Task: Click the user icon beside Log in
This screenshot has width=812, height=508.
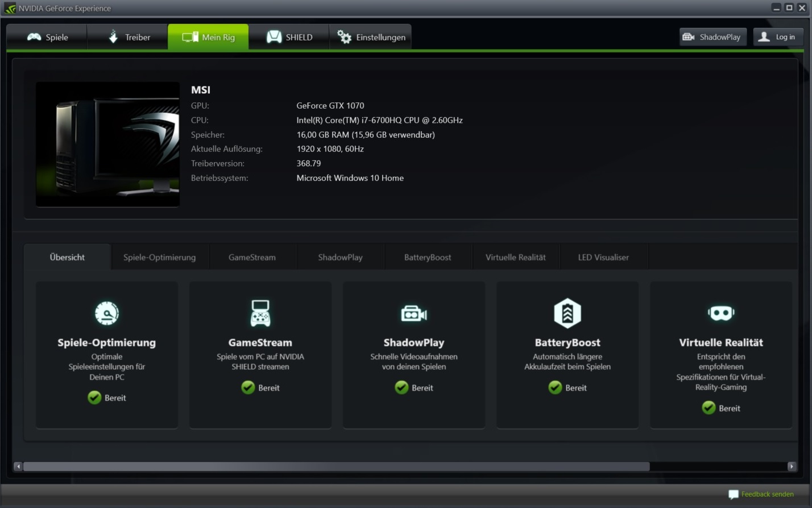Action: coord(764,37)
